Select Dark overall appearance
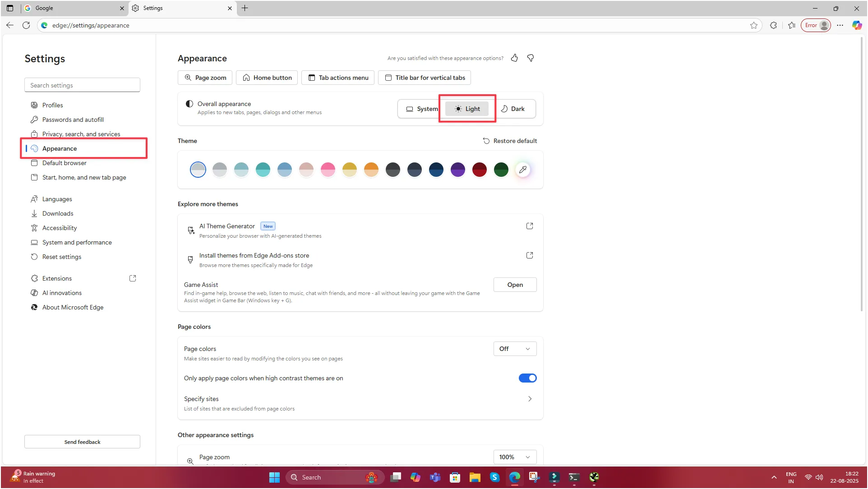Viewport: 868px width, 489px height. 513,109
